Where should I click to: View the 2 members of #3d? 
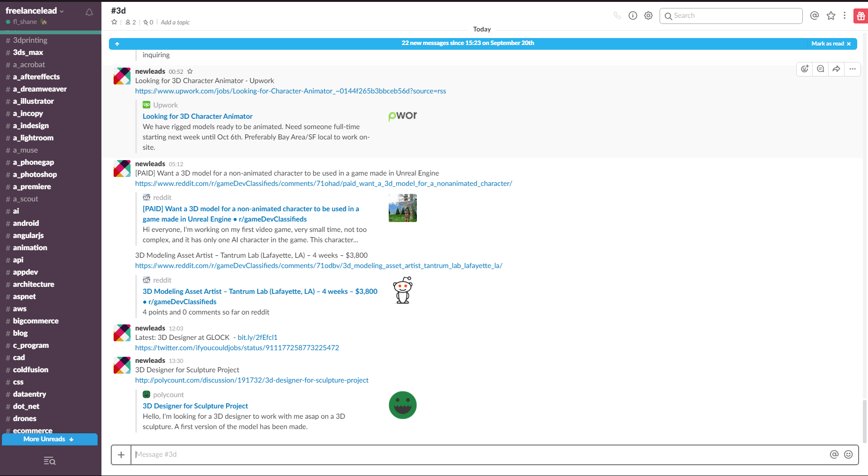[131, 22]
